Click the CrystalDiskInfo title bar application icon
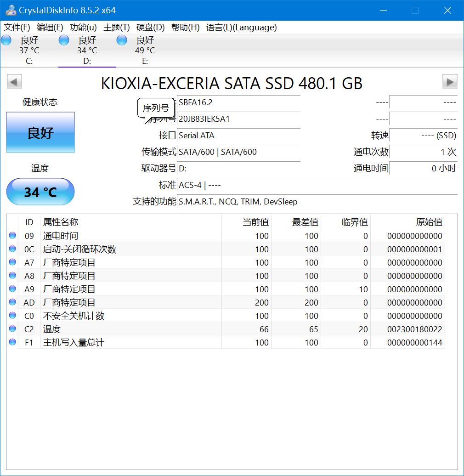464x476 pixels. click(10, 10)
